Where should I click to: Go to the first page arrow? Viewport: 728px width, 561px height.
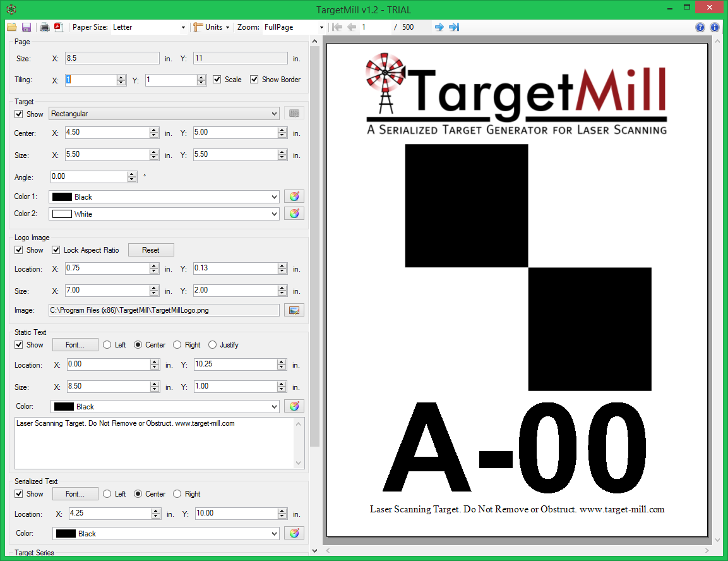[337, 27]
